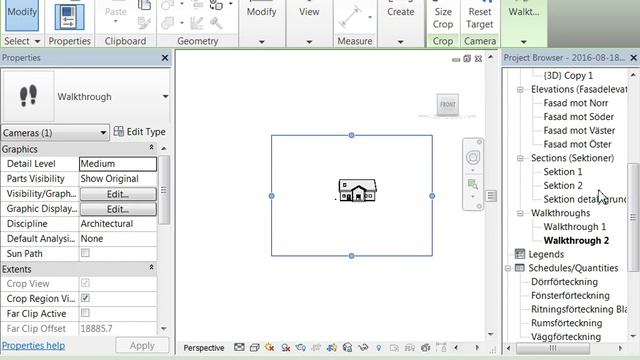
Task: Toggle Crop Region Visible checkbox
Action: (85, 298)
